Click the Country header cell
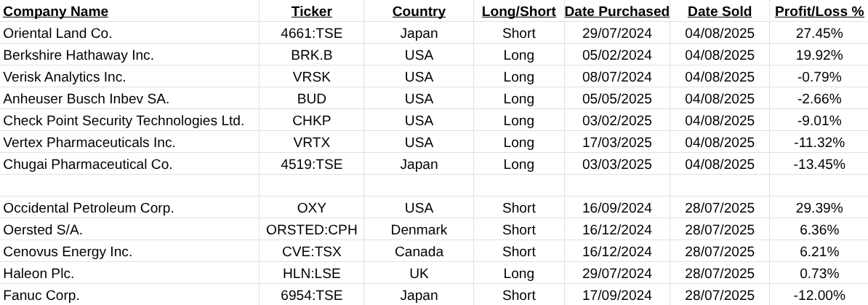Image resolution: width=868 pixels, height=305 pixels. click(419, 12)
